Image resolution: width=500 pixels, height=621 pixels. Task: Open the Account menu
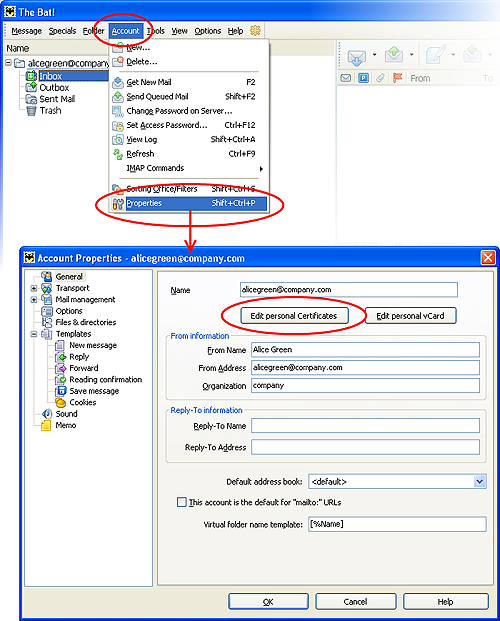point(126,31)
